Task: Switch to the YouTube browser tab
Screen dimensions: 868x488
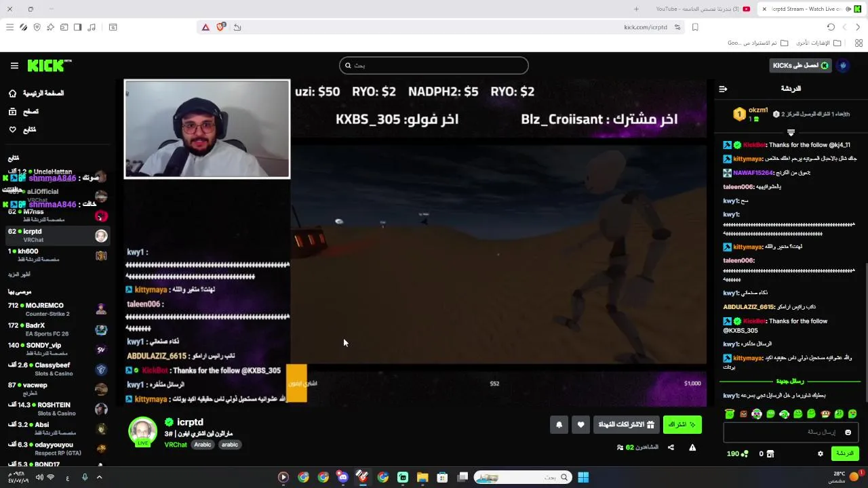Action: tap(702, 9)
